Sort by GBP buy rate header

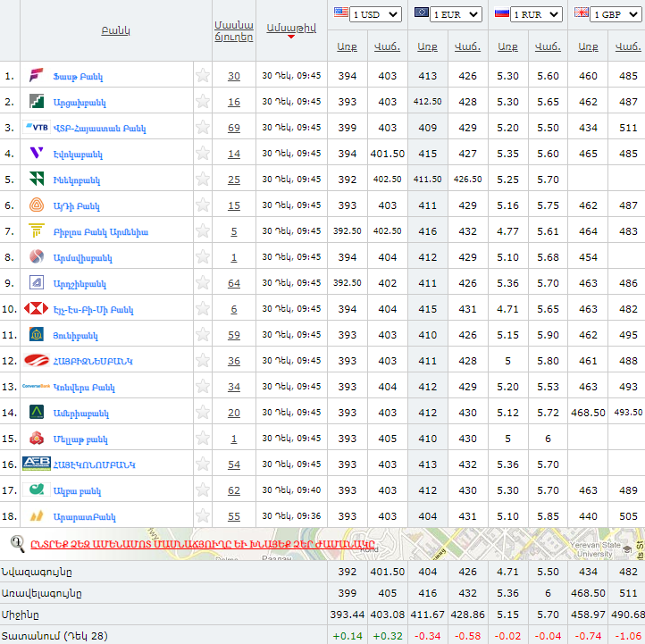click(588, 46)
